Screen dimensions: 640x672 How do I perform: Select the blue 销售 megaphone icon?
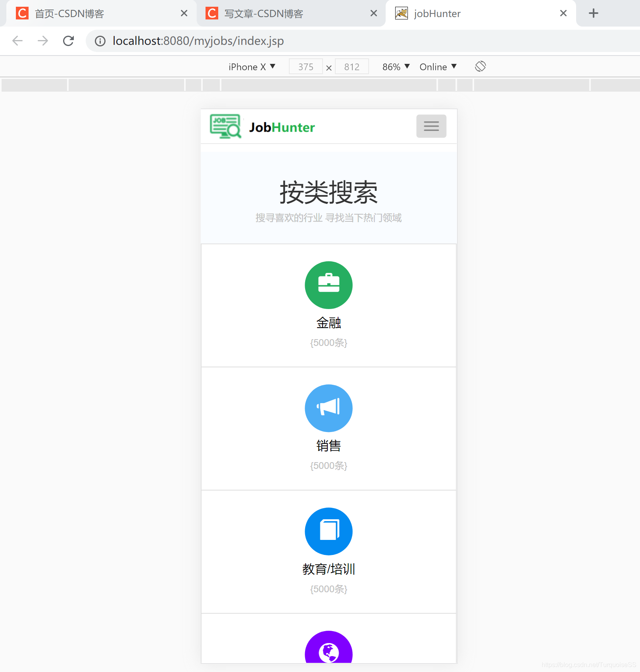pos(329,408)
